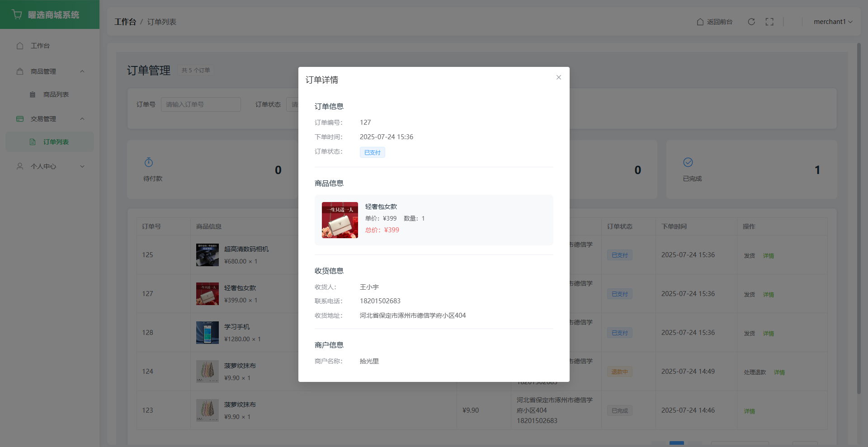
Task: Click the 已完成 checkmark icon
Action: [x=688, y=162]
